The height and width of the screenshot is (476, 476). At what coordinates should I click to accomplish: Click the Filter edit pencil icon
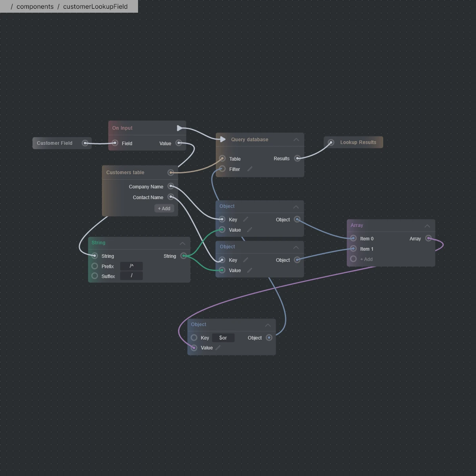pyautogui.click(x=250, y=169)
